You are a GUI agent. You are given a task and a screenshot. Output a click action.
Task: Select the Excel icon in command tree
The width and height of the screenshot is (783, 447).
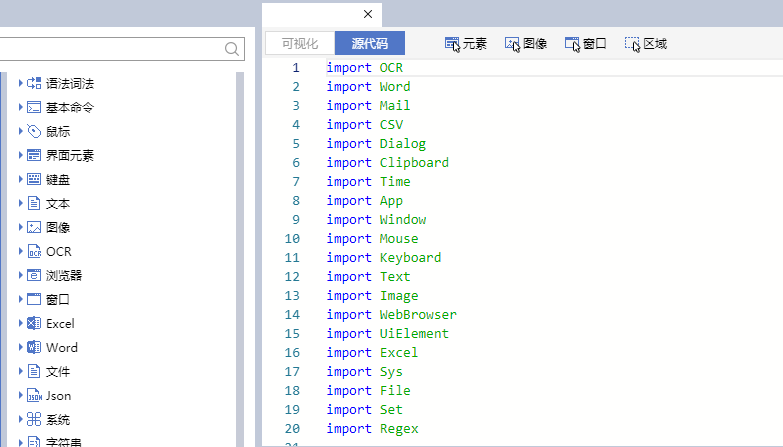pos(34,324)
